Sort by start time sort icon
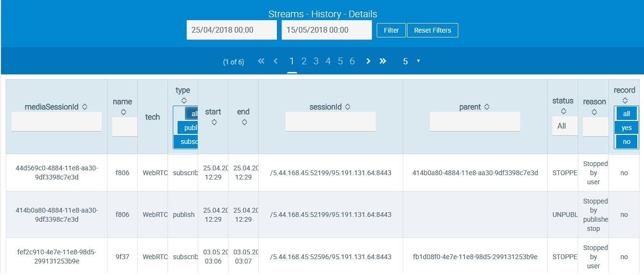The width and height of the screenshot is (644, 275). click(214, 122)
